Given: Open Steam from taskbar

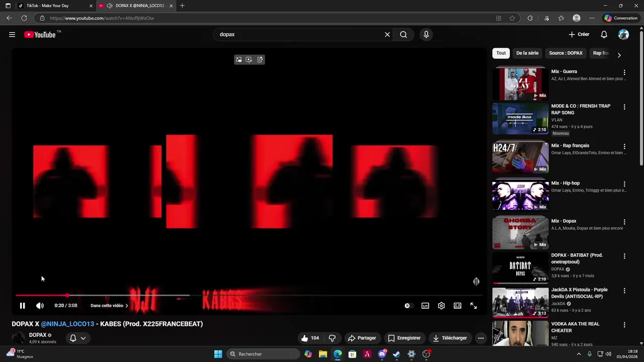Looking at the screenshot, I should 396,354.
